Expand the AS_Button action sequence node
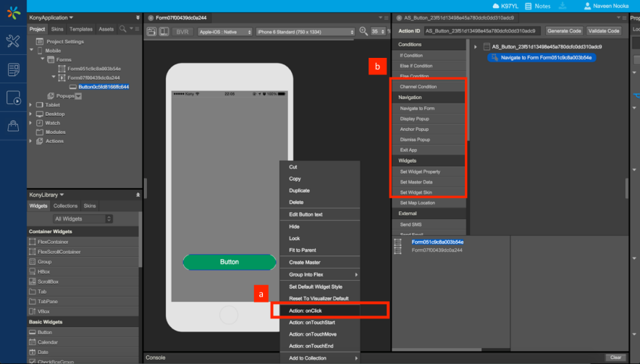 click(476, 47)
